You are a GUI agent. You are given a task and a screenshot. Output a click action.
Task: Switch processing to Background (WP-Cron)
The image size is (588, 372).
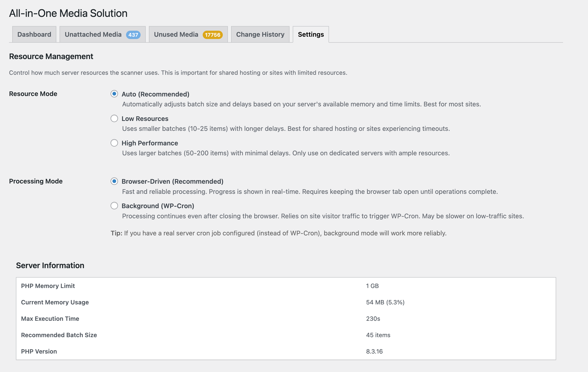(x=114, y=206)
